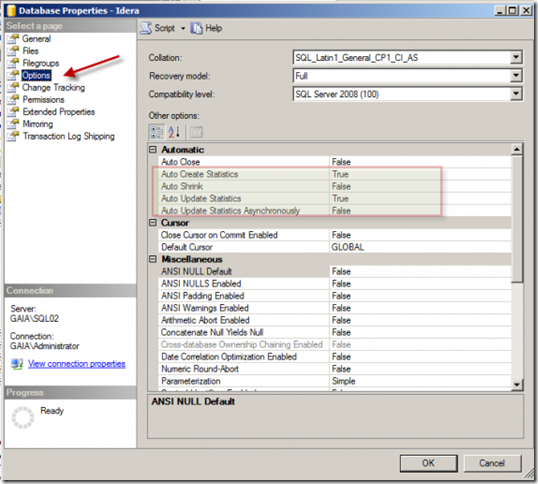Open the Collation dropdown
Viewport: 538px width, 484px height.
point(516,57)
